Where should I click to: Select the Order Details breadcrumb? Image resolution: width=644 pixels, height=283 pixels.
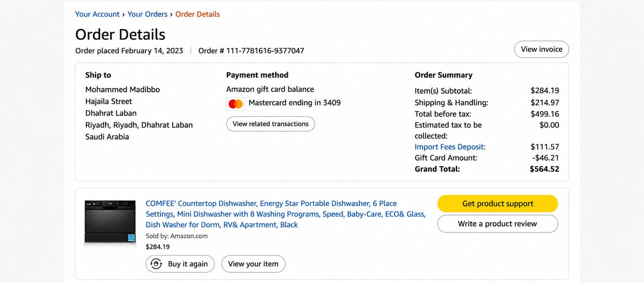point(198,14)
